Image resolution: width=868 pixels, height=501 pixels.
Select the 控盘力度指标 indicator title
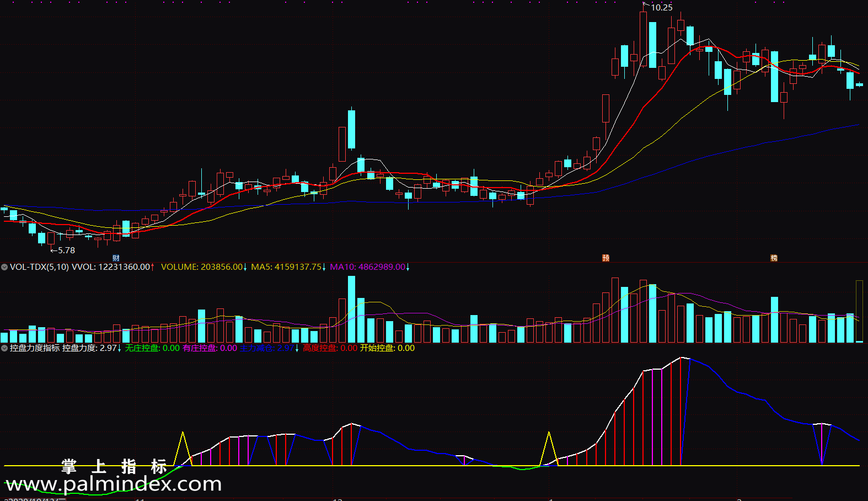(x=35, y=348)
